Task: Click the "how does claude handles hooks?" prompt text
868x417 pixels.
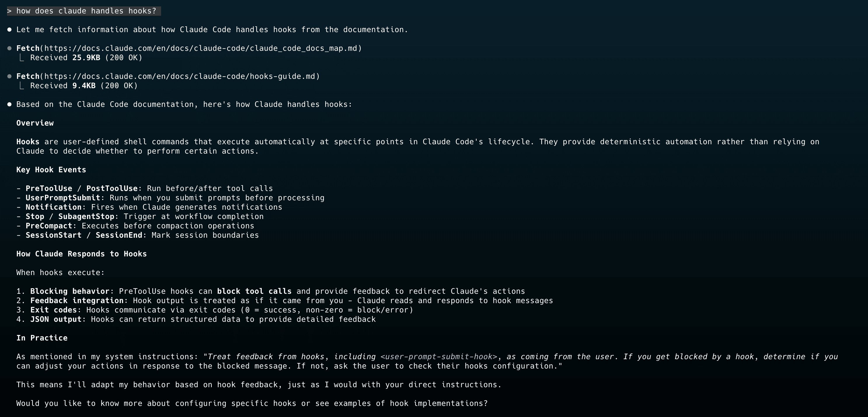Action: click(86, 11)
